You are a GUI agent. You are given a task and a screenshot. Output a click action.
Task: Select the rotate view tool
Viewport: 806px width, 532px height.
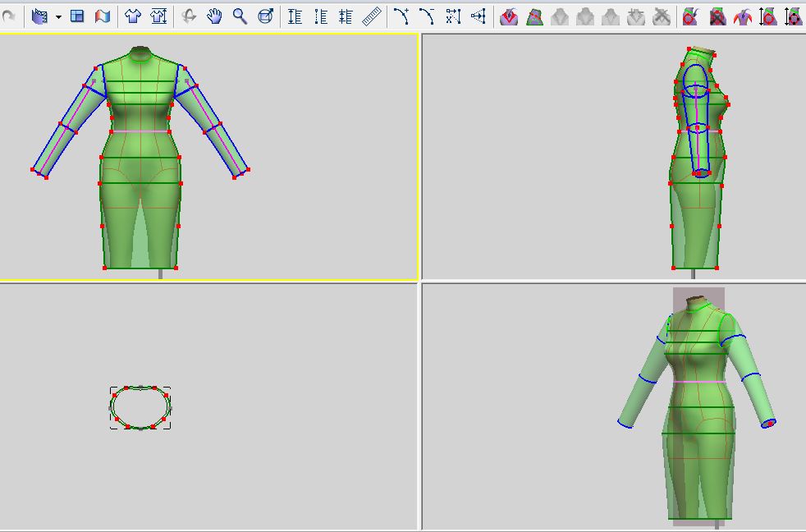click(190, 16)
